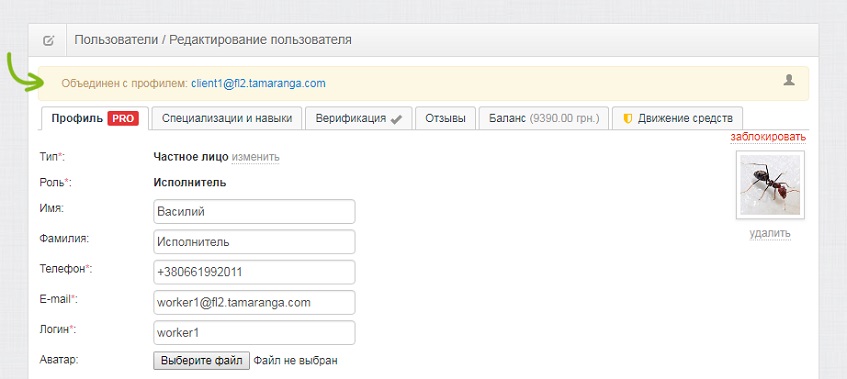Click the заблокировать link
847x379 pixels.
(x=768, y=137)
